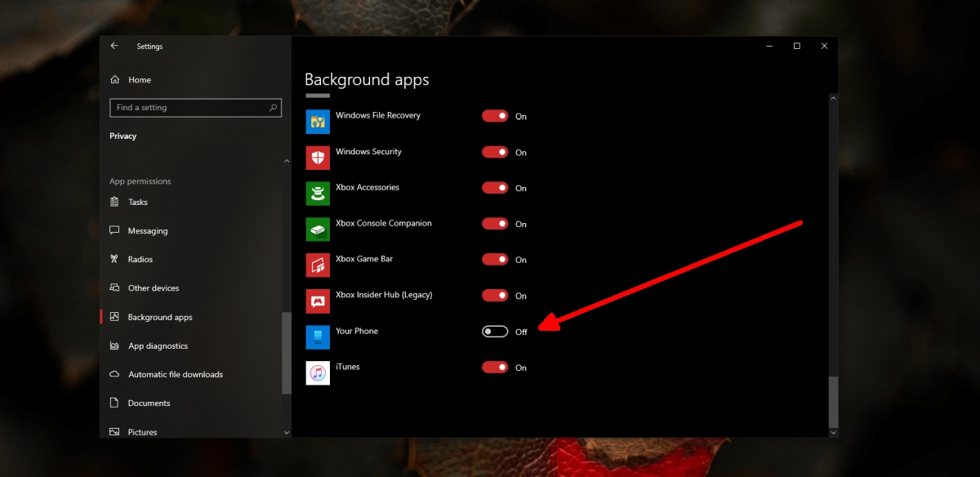Enable the Your Phone background toggle

point(495,332)
